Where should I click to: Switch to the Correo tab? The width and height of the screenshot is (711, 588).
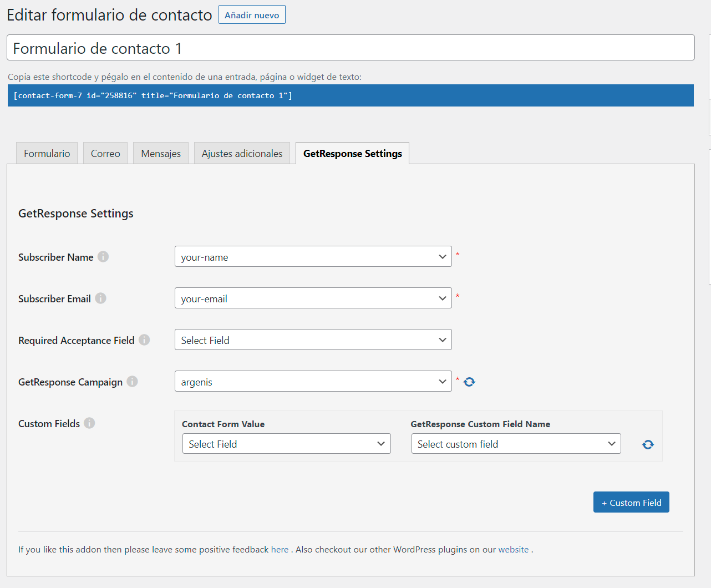coord(105,153)
